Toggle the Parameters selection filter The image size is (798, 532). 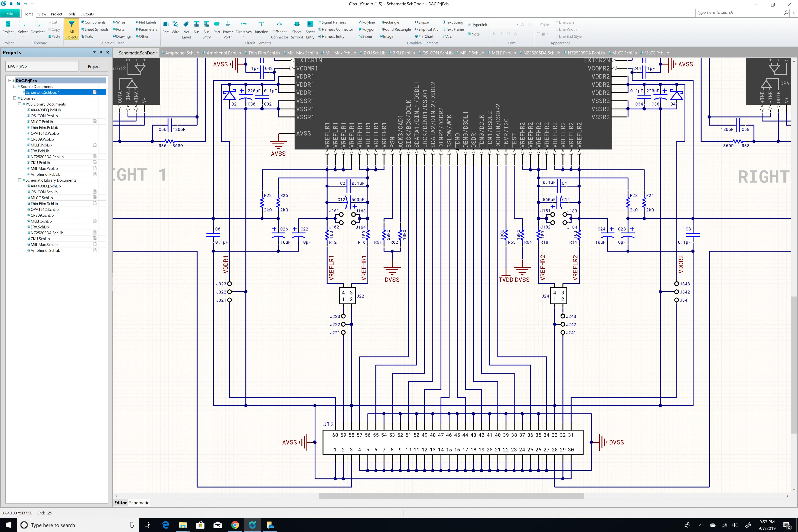coord(146,29)
